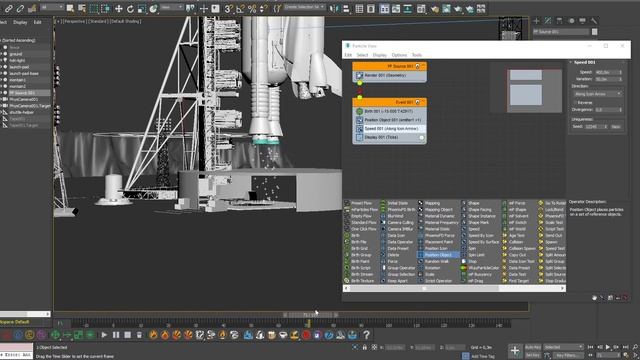Select the Birth 001 operator

[x=389, y=111]
